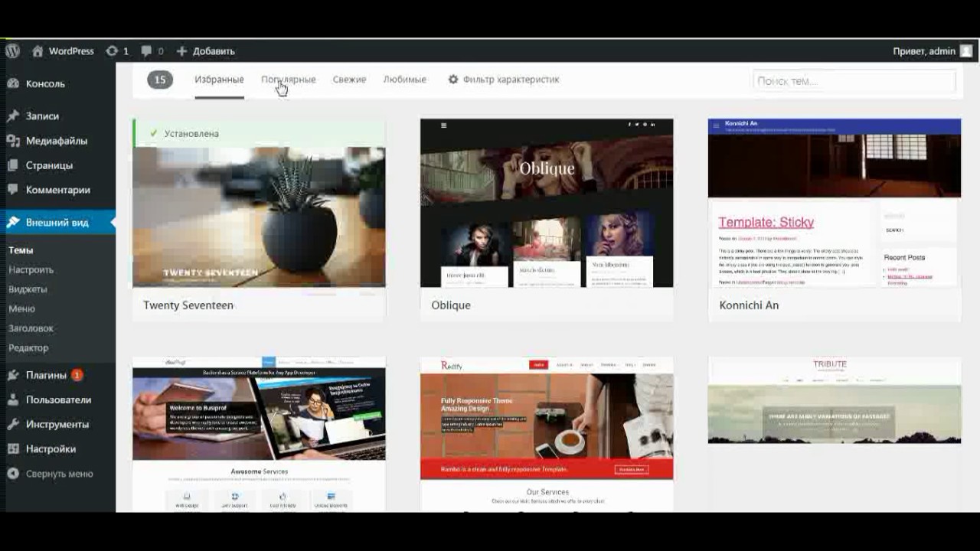Open the Меню submenu link
The image size is (980, 551).
pyautogui.click(x=21, y=308)
